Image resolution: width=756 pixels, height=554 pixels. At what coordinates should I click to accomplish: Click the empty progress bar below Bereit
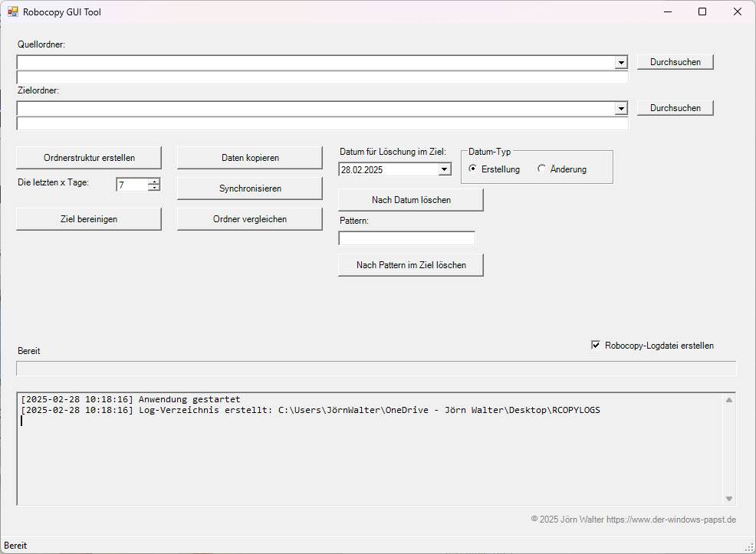[x=376, y=369]
